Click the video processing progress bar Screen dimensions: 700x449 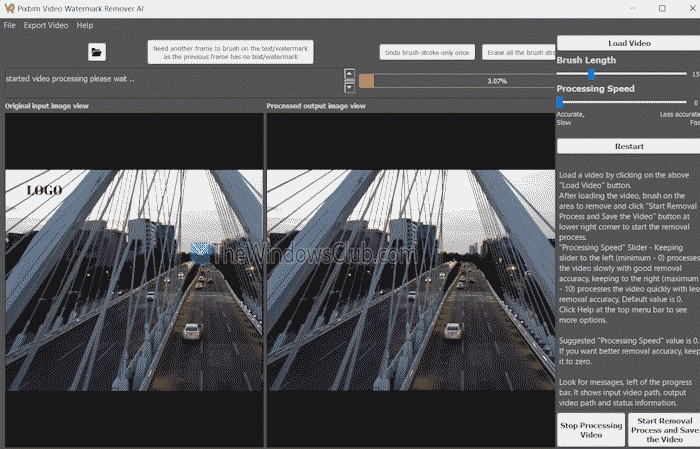tap(457, 81)
